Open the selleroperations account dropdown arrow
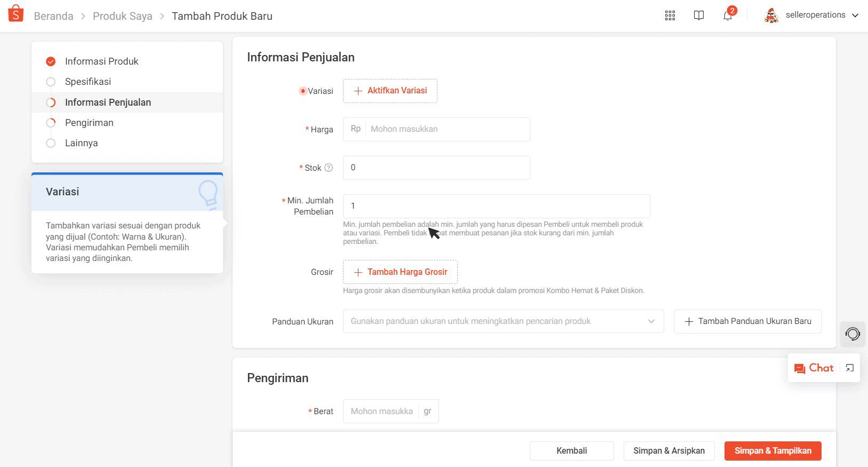The image size is (868, 467). pos(855,15)
